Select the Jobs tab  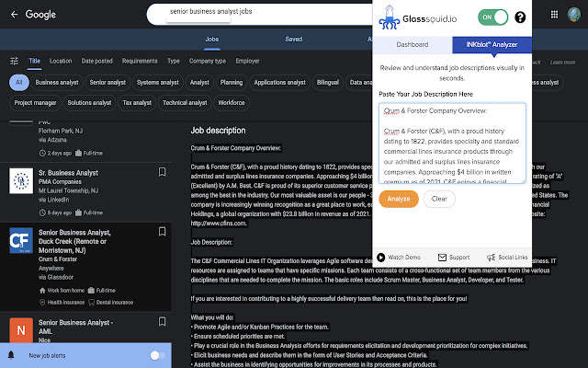point(212,40)
